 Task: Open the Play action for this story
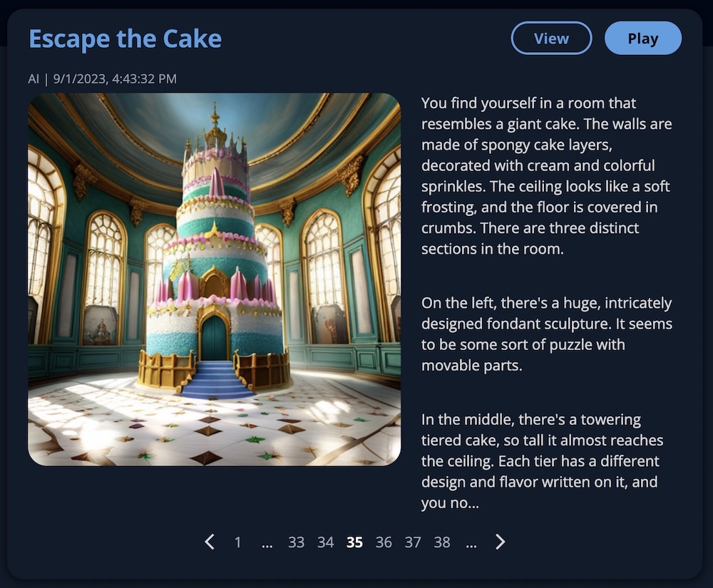[x=642, y=38]
